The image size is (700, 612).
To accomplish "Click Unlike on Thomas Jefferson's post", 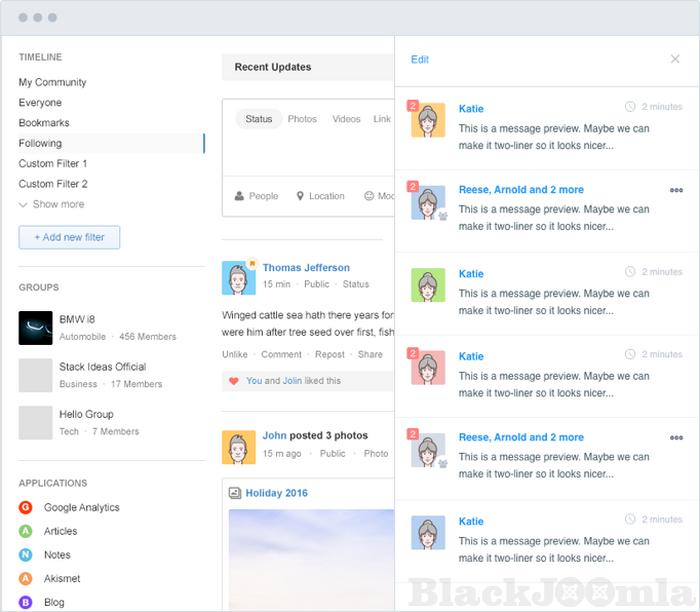I will [235, 354].
